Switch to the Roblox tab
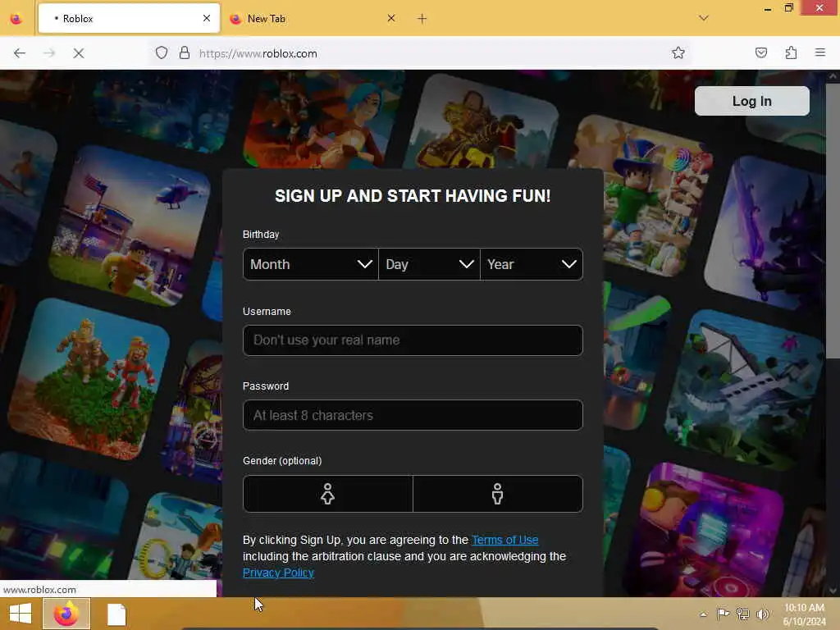The image size is (840, 630). (x=129, y=19)
